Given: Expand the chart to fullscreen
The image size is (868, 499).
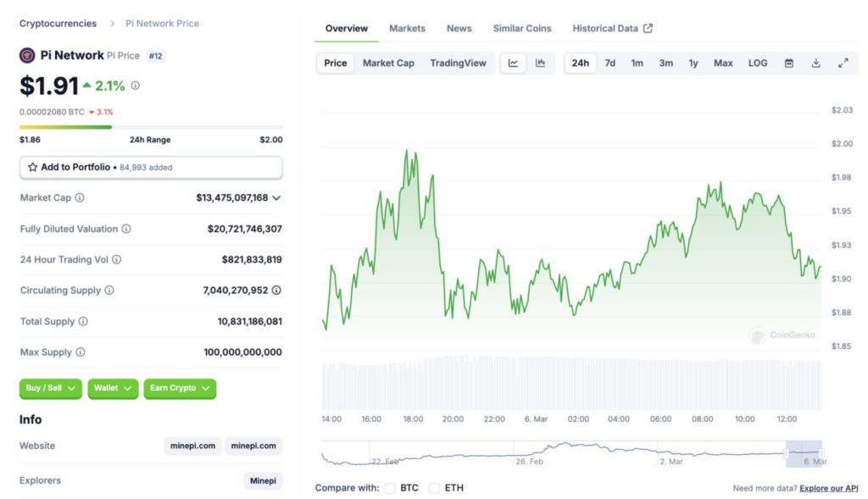Looking at the screenshot, I should pyautogui.click(x=843, y=63).
